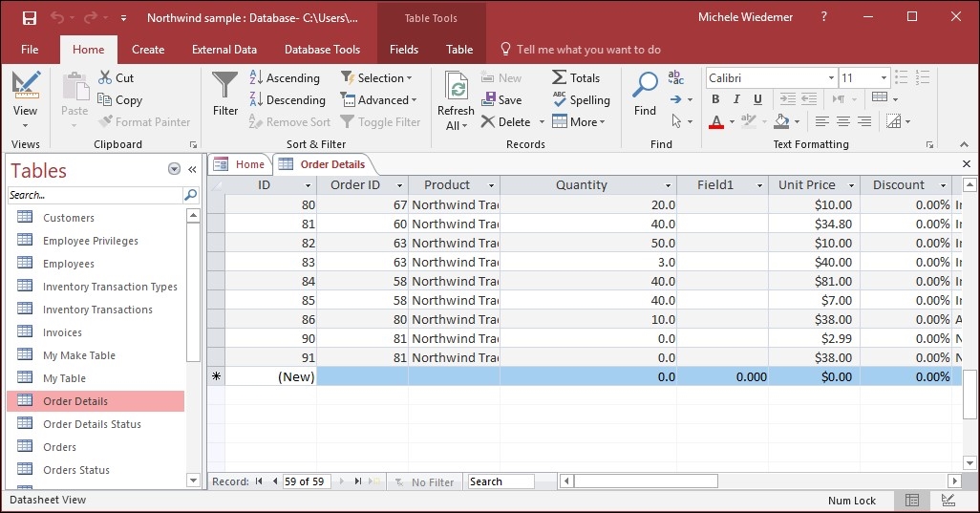Click the row selector for ID 80
Viewport: 980px width, 513px height.
[216, 204]
